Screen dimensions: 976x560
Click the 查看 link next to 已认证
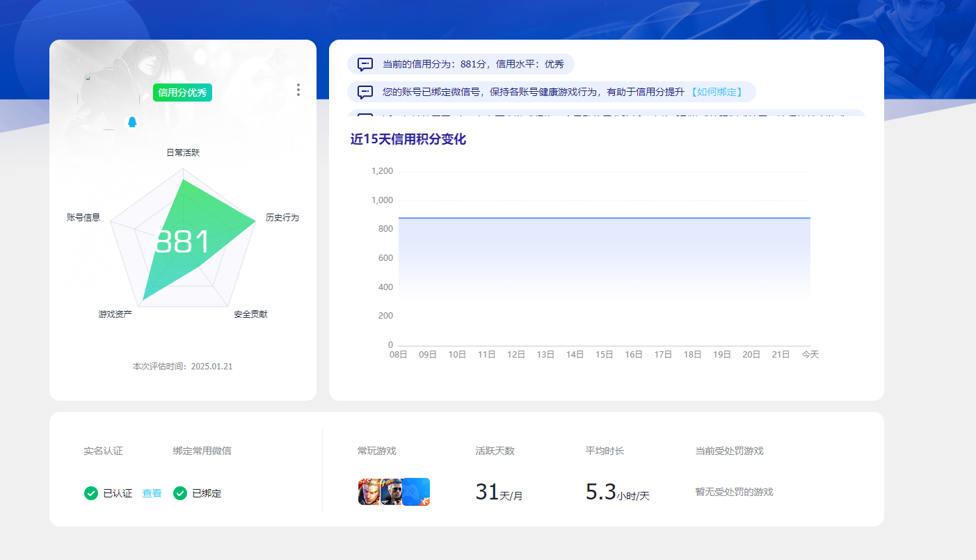click(152, 493)
